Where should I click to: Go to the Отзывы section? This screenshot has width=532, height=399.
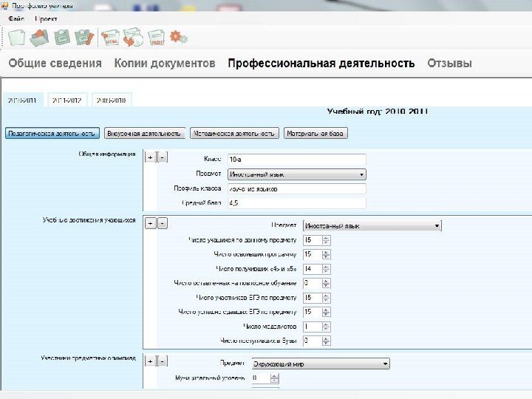click(x=449, y=63)
